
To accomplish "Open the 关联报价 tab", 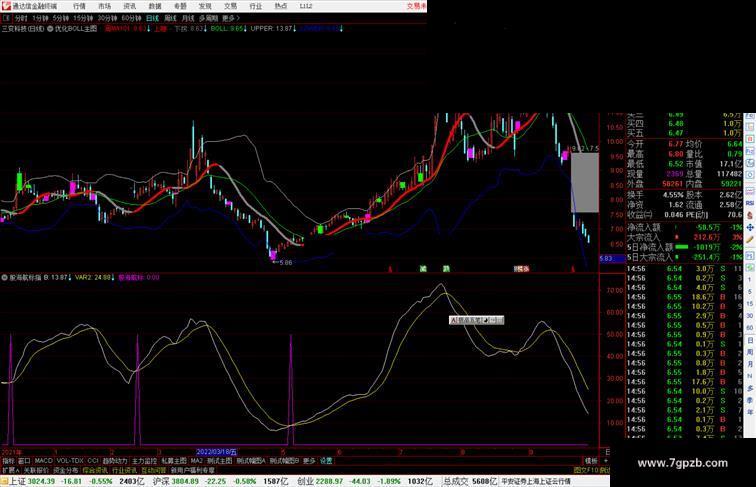I will click(x=36, y=470).
